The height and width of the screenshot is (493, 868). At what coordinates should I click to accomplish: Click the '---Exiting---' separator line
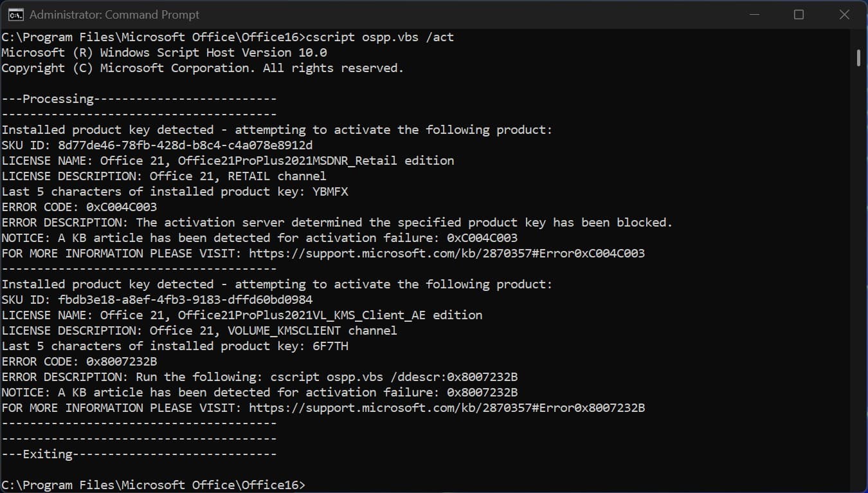point(139,454)
